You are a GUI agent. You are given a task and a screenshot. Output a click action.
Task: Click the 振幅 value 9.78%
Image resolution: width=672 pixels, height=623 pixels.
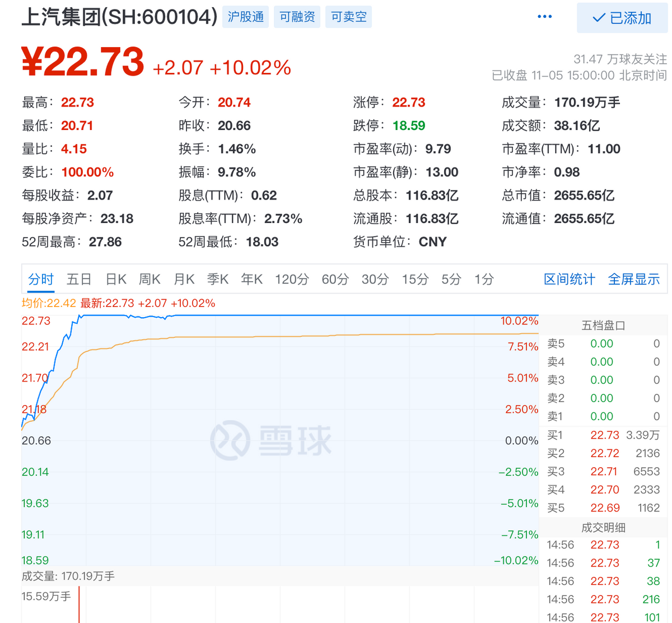coord(237,172)
